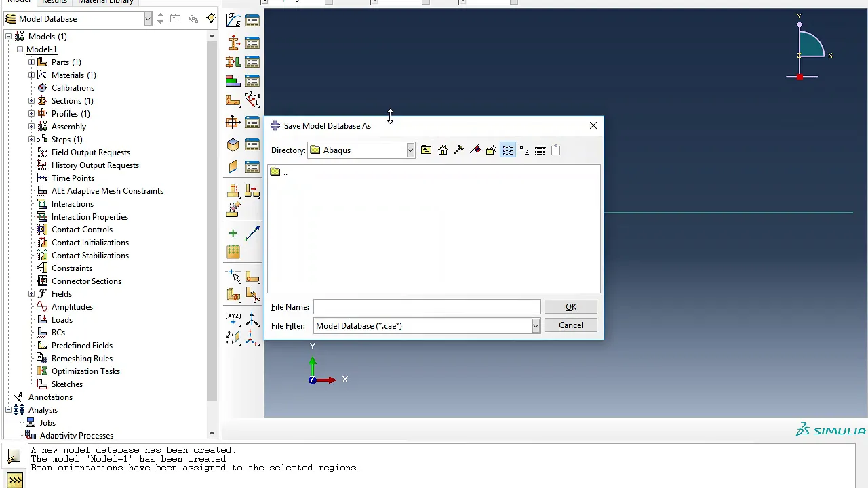
Task: Open the Section Assignment Manager
Action: 252,62
